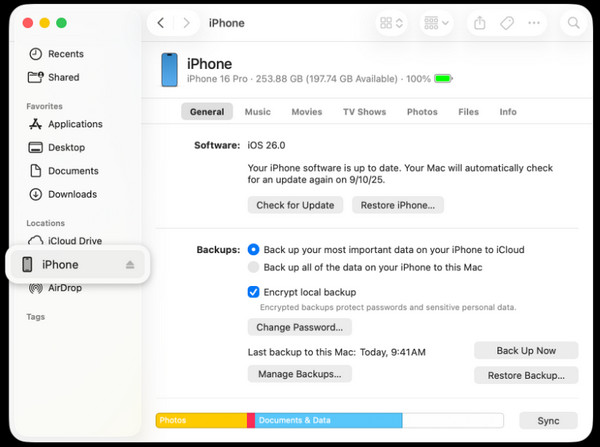Click the empty portion of the storage bar
This screenshot has height=447, width=600.
453,420
